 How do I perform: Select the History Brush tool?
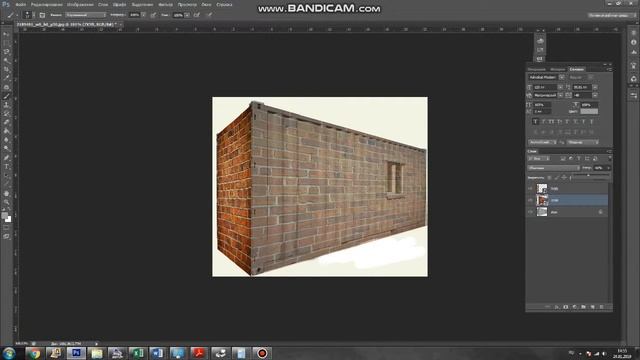[7, 113]
